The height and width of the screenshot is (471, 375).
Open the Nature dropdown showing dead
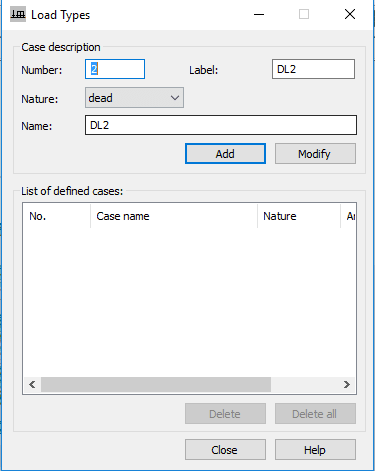[x=134, y=98]
